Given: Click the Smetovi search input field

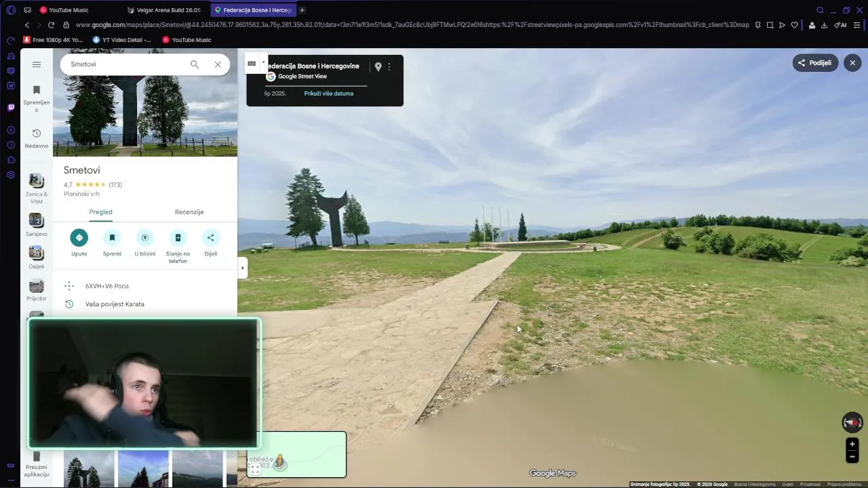Looking at the screenshot, I should click(x=125, y=64).
